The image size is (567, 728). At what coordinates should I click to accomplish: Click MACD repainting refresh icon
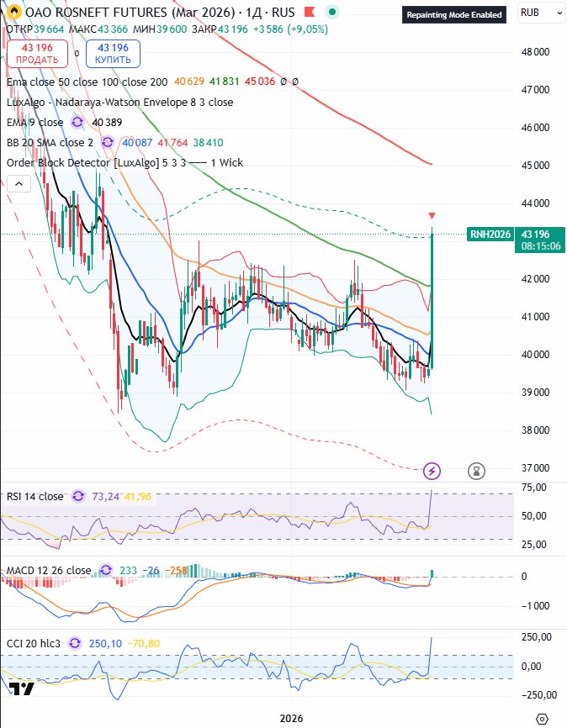[x=106, y=570]
